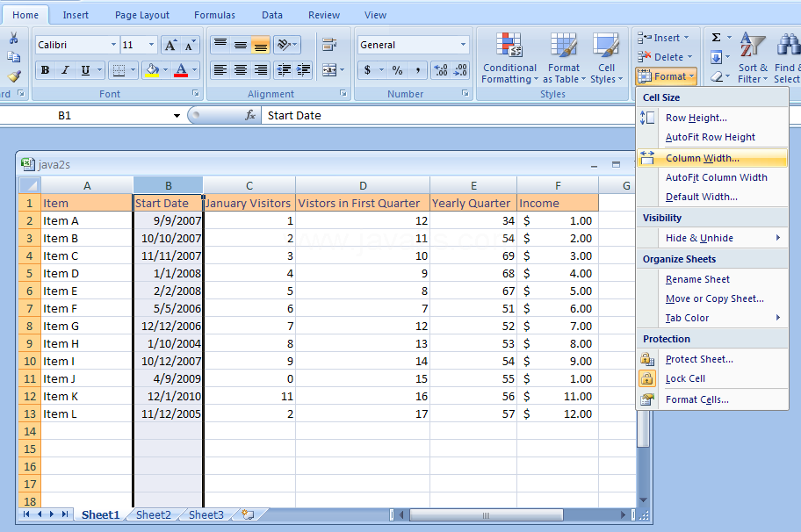
Task: Click the Insert cells button
Action: click(x=663, y=38)
